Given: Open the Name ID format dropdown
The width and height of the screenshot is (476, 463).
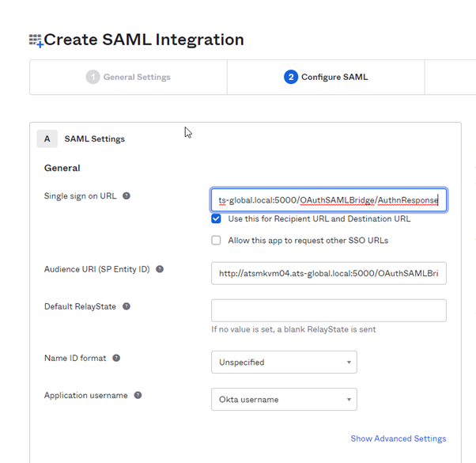Looking at the screenshot, I should pos(284,362).
